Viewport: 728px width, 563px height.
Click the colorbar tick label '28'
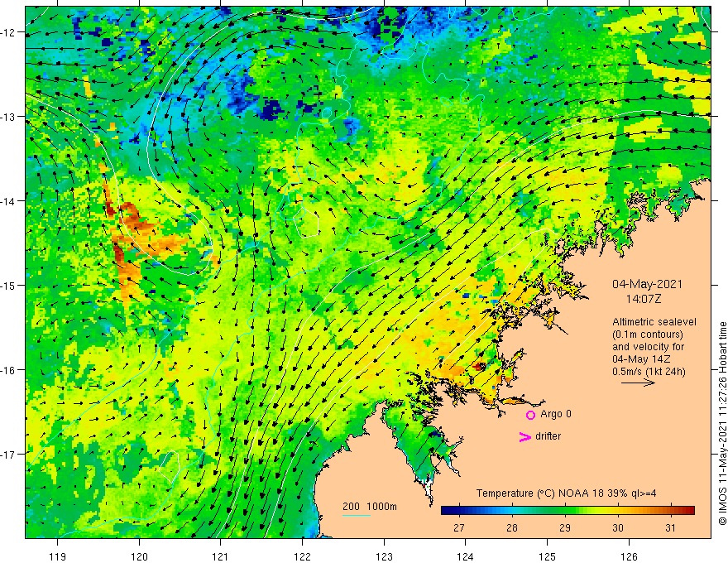tap(511, 528)
